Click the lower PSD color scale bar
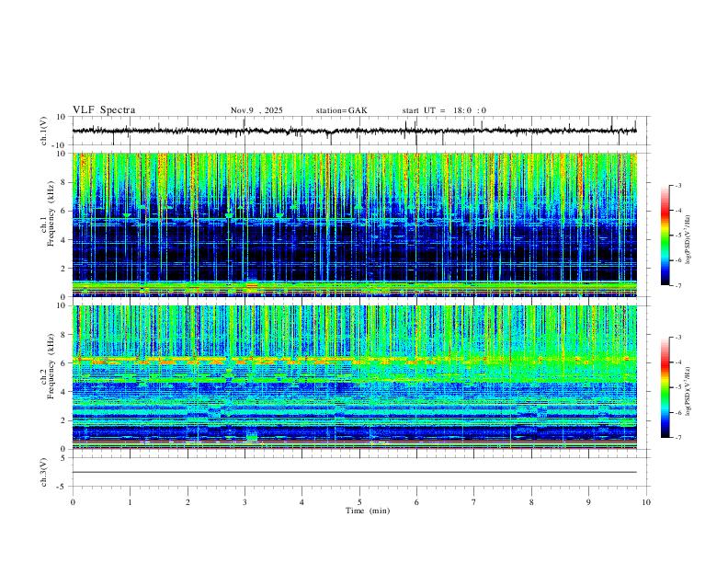 [665, 387]
